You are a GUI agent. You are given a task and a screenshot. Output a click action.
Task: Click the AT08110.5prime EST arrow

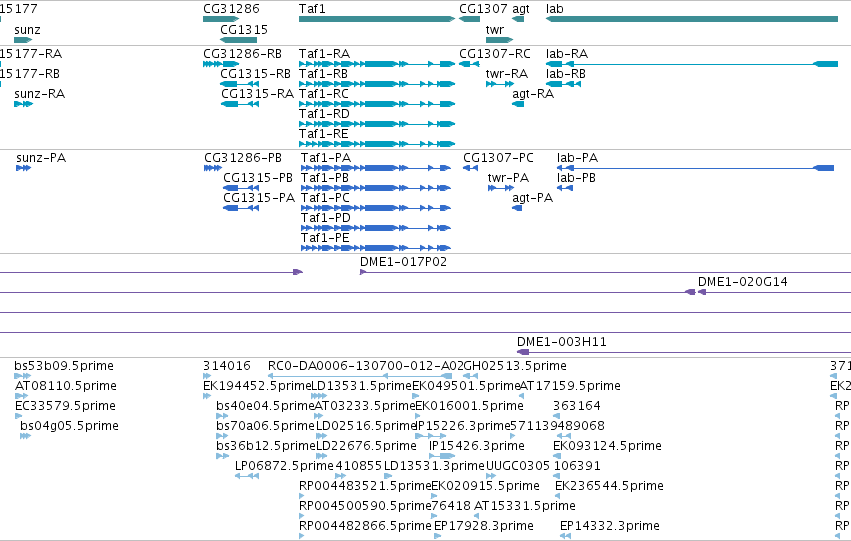point(21,396)
